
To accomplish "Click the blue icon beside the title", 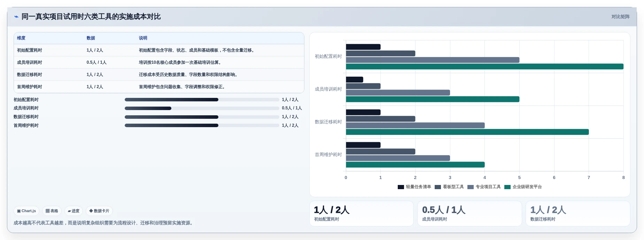I will click(x=16, y=17).
